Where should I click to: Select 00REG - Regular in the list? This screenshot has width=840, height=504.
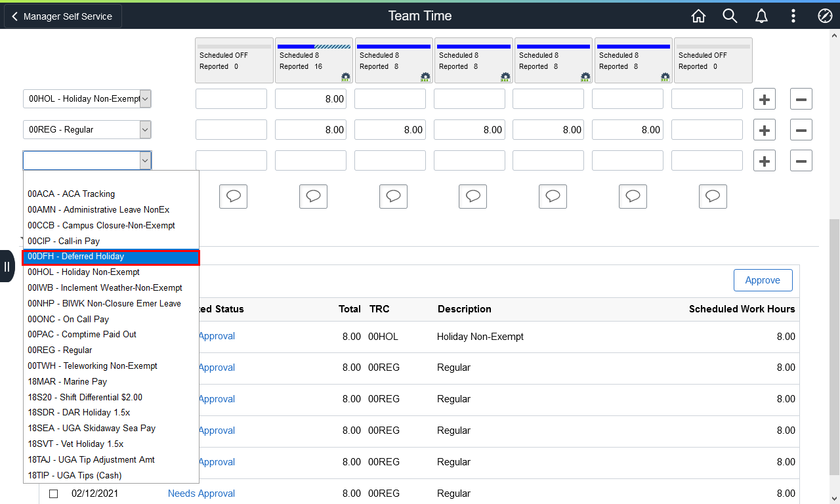point(111,350)
